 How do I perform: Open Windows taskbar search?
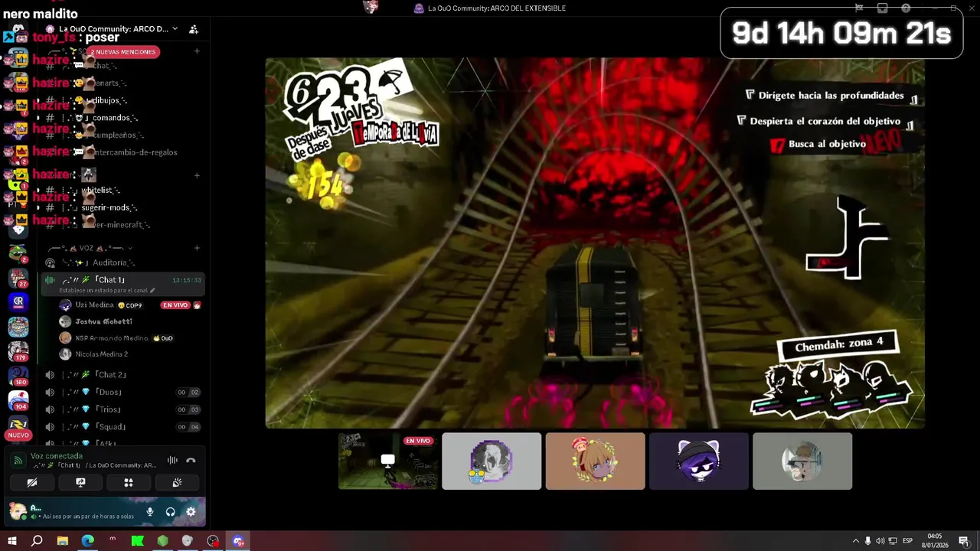coord(37,541)
